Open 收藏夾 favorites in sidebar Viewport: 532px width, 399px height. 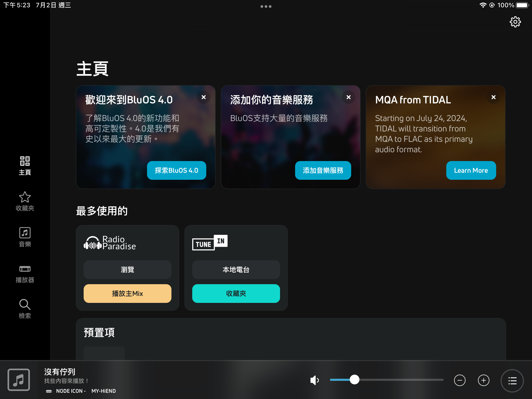tap(25, 202)
